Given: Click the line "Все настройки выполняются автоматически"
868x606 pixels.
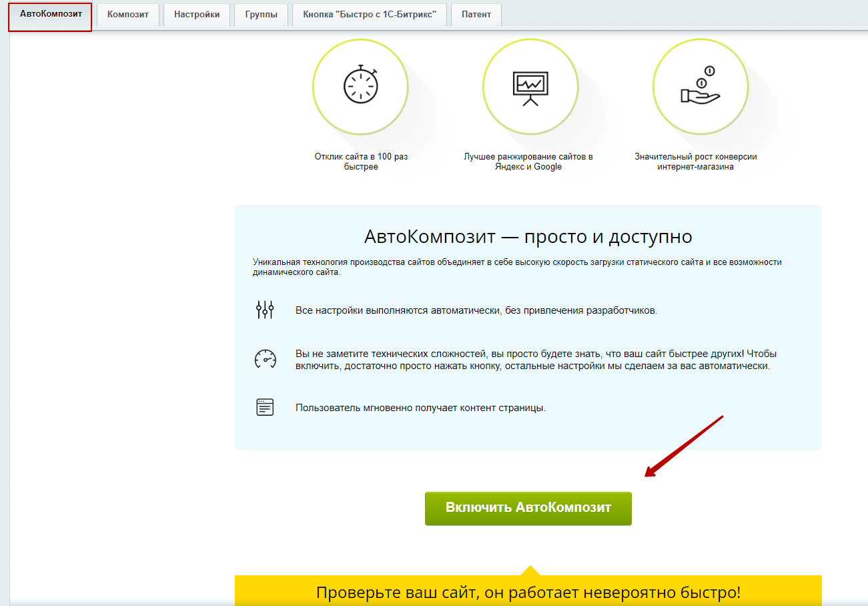Looking at the screenshot, I should (x=476, y=310).
